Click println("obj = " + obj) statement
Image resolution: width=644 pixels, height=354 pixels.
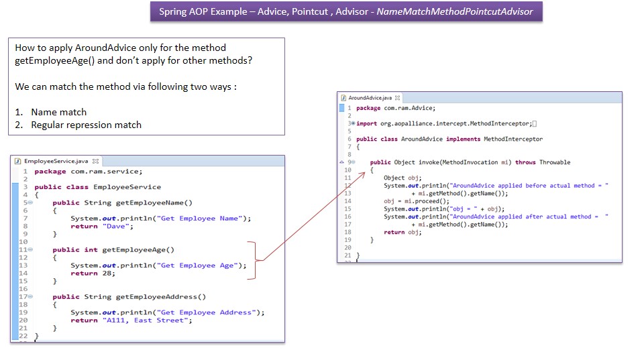coord(444,209)
